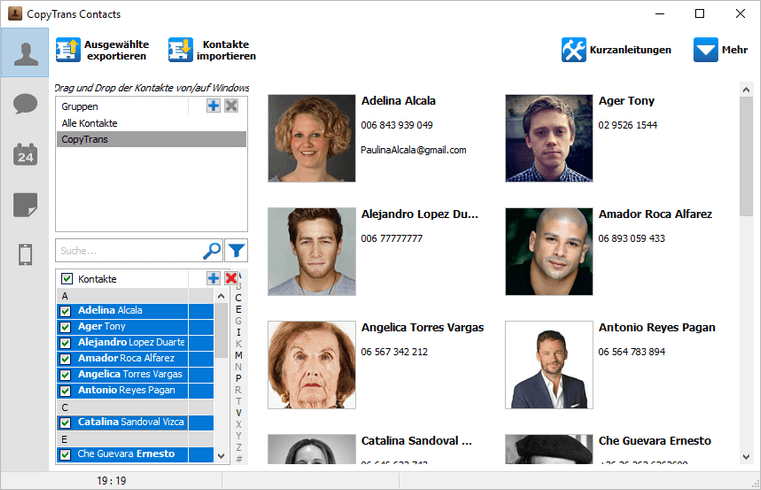
Task: Toggle the Kontakte select-all checkbox
Action: click(x=66, y=279)
